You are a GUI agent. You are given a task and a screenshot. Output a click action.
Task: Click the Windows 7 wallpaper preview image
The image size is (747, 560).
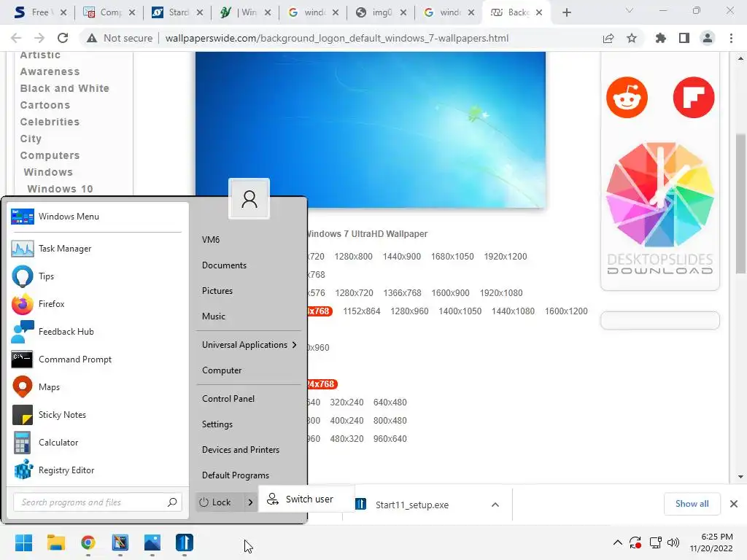pos(370,130)
